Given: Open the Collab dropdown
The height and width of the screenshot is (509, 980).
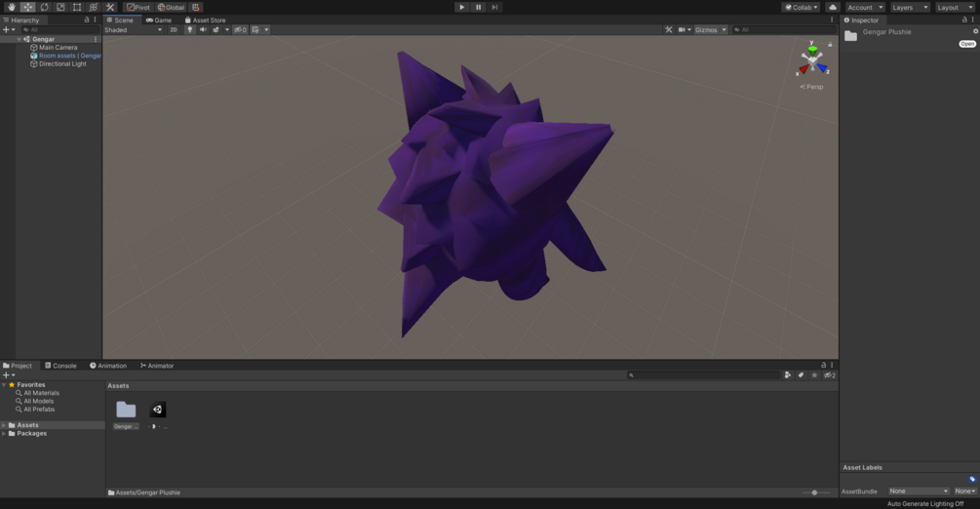Looking at the screenshot, I should coord(801,7).
